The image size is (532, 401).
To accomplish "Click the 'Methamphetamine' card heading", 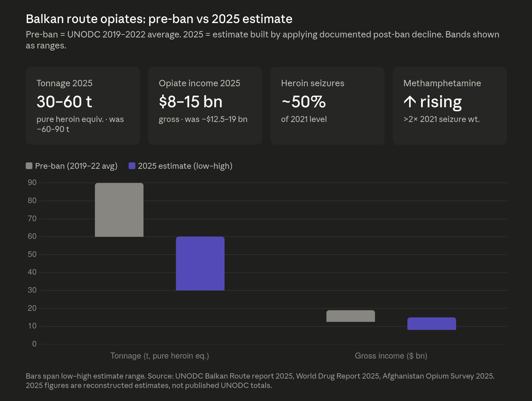I will (442, 83).
